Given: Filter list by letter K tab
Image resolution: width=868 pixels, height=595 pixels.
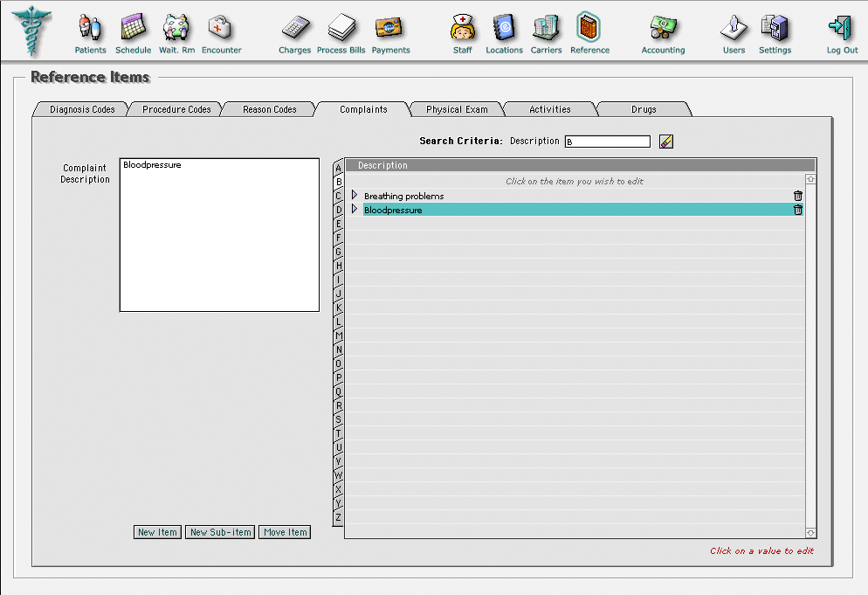Looking at the screenshot, I should tap(338, 308).
